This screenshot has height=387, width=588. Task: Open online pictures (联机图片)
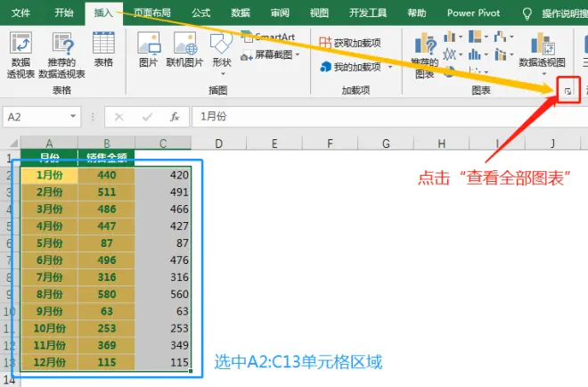click(x=184, y=49)
